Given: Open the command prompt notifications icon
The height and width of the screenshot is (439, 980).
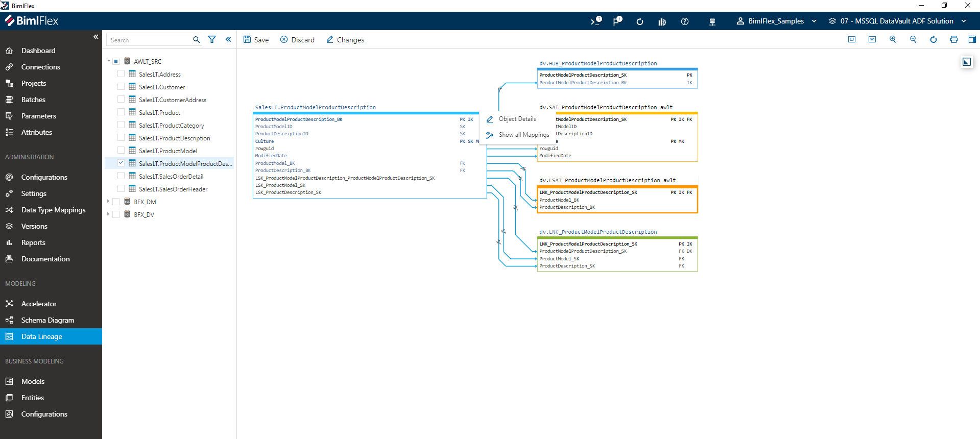Looking at the screenshot, I should pos(596,21).
